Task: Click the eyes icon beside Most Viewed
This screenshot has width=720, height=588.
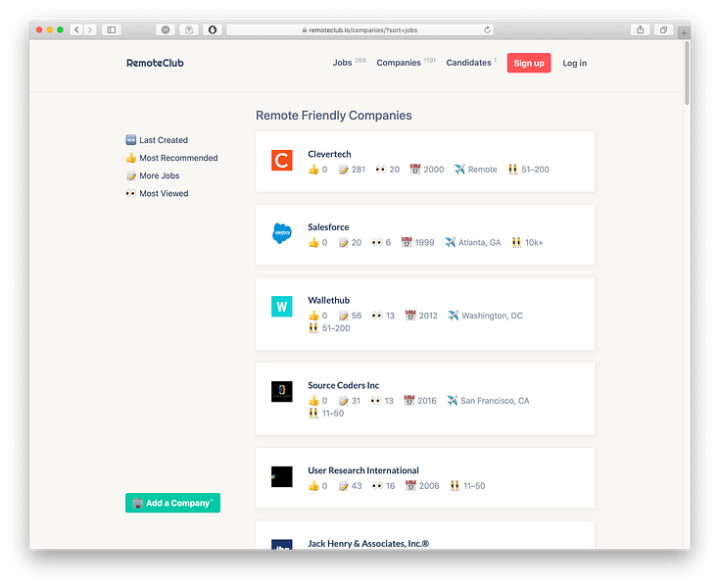Action: tap(131, 193)
